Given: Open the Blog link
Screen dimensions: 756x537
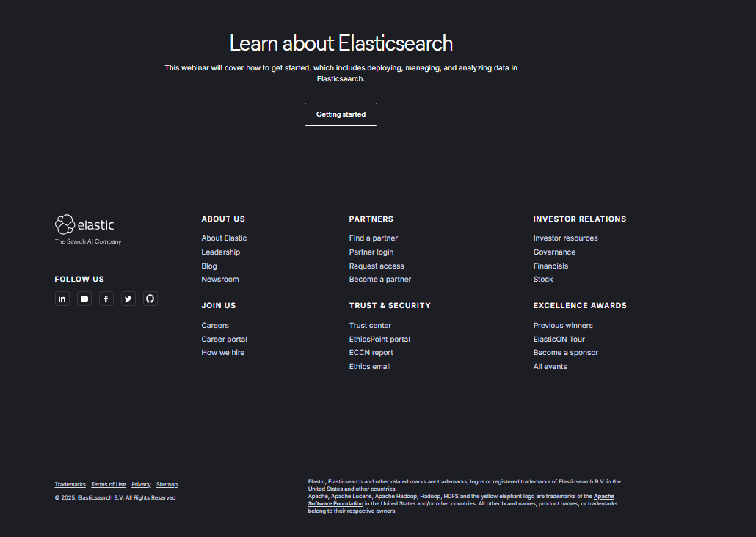Looking at the screenshot, I should click(209, 266).
